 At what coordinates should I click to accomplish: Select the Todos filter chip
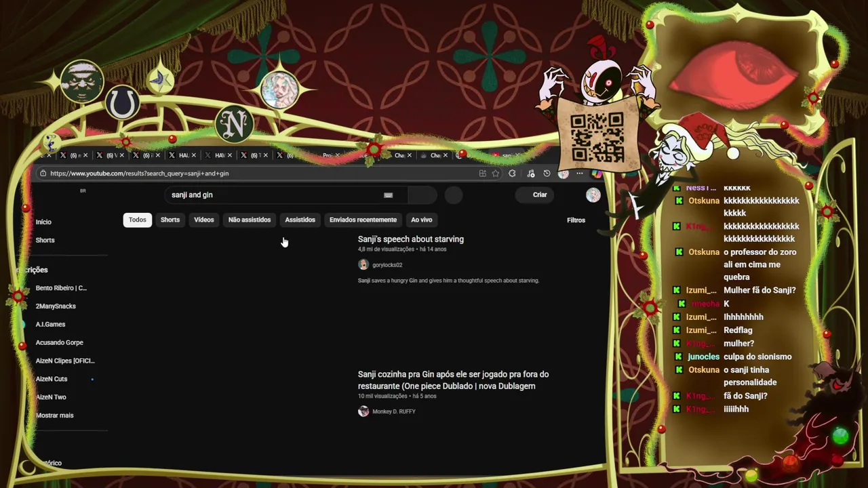click(x=138, y=220)
